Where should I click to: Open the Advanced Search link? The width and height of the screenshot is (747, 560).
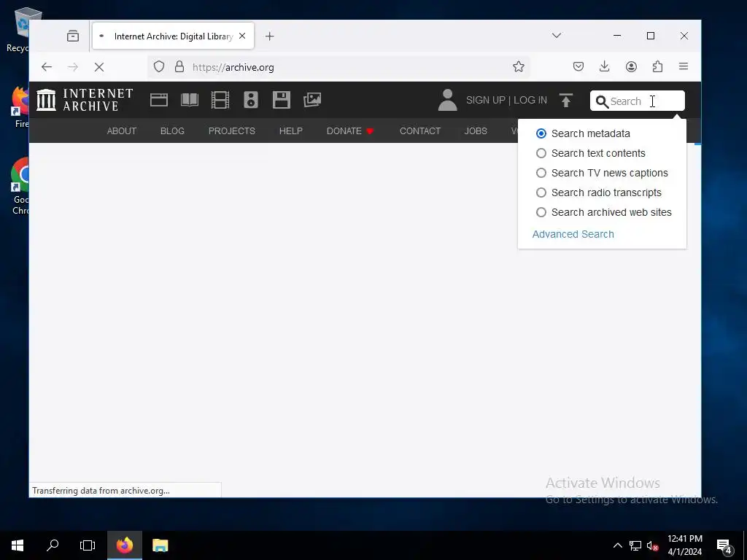tap(573, 234)
